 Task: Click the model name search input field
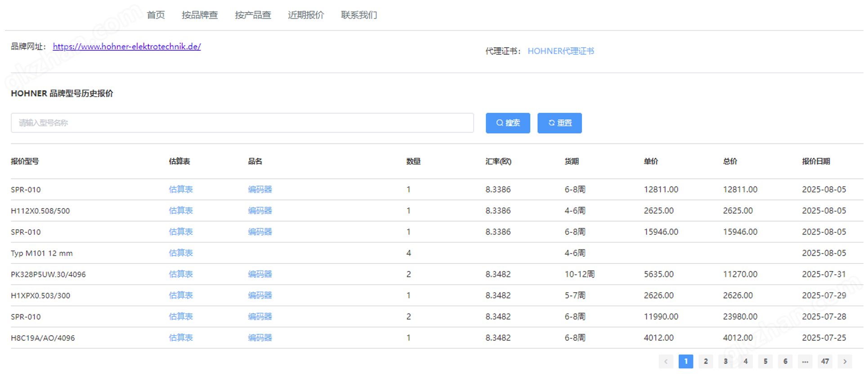[242, 123]
